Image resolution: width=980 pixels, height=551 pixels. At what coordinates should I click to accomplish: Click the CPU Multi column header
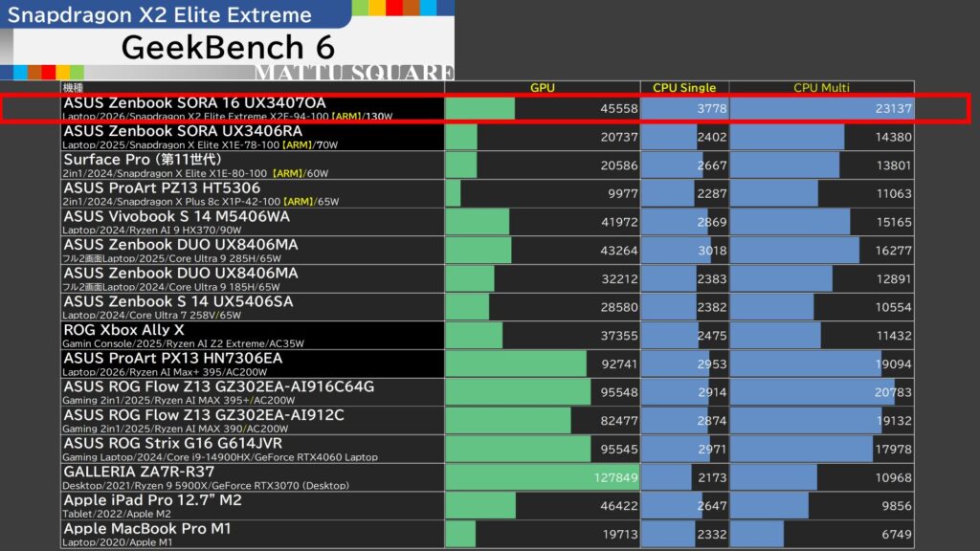pos(821,87)
